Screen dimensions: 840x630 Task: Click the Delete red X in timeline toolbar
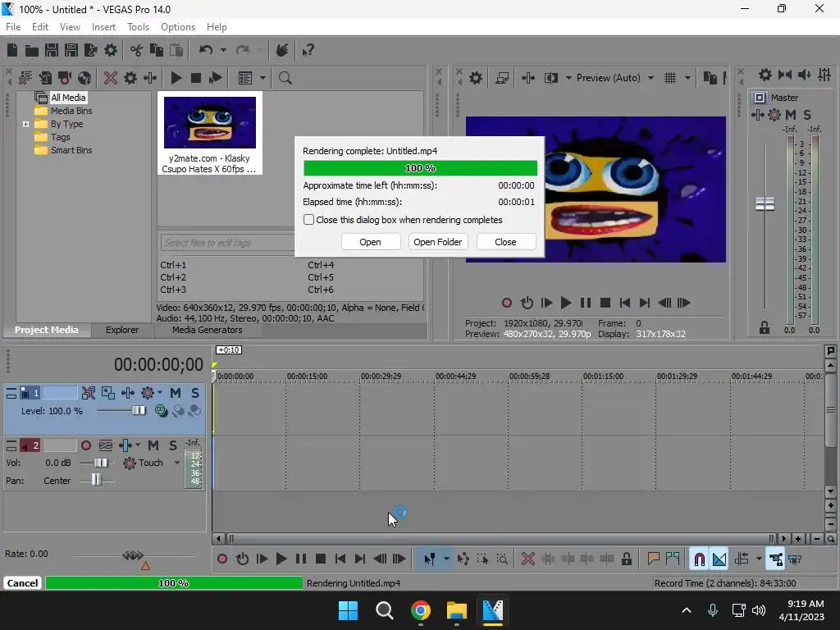tap(527, 559)
